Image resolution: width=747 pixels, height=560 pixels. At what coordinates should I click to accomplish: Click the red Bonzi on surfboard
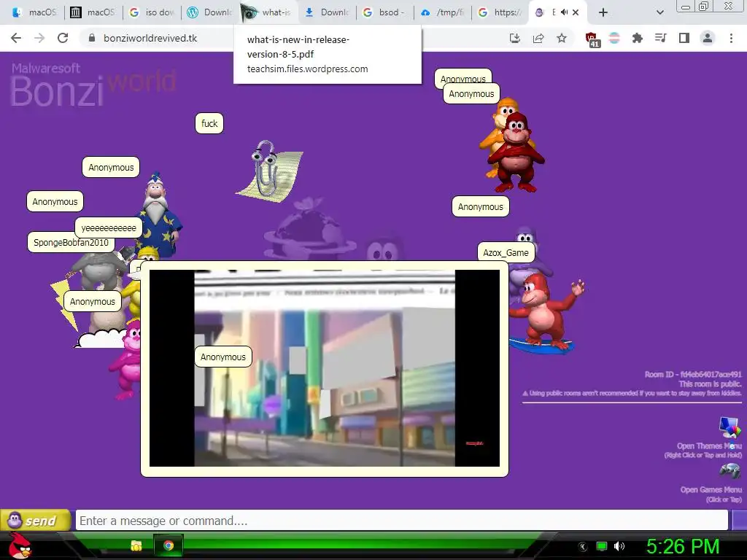[x=546, y=314]
